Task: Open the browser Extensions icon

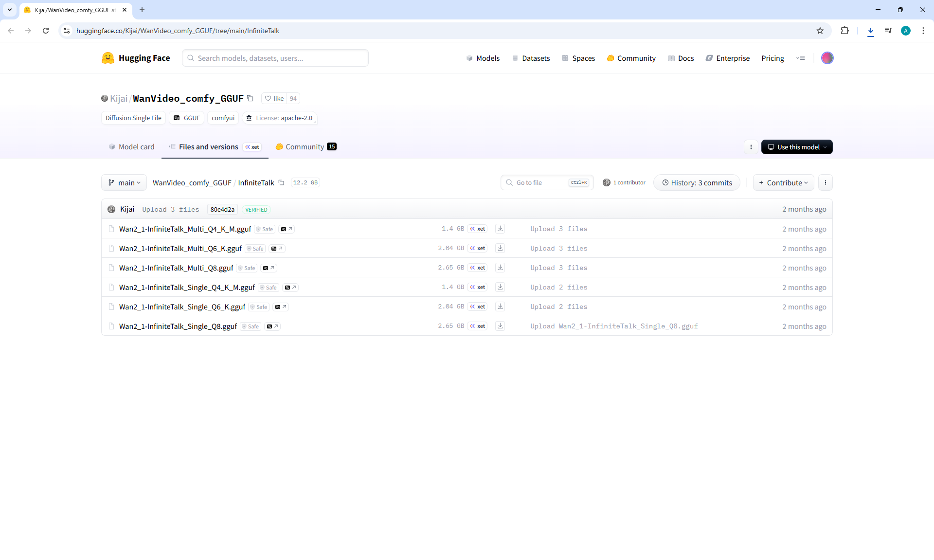Action: tap(844, 31)
